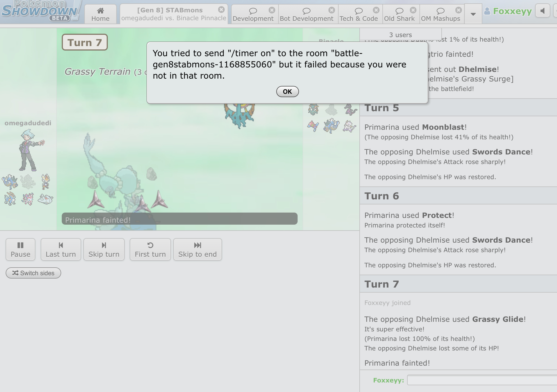The width and height of the screenshot is (557, 392).
Task: Click the omegadudedi trainer sprite
Action: [x=31, y=150]
